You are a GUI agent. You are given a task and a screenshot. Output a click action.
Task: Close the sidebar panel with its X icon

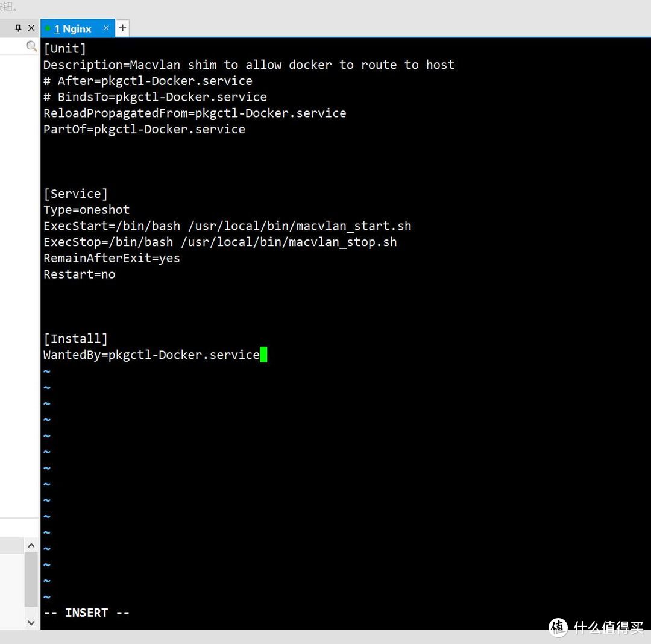pos(31,27)
